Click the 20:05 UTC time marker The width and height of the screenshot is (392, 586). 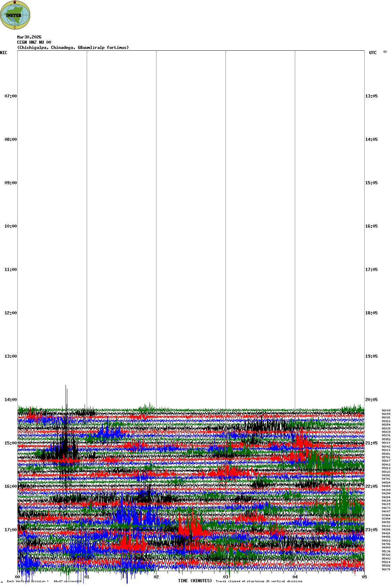click(x=371, y=400)
